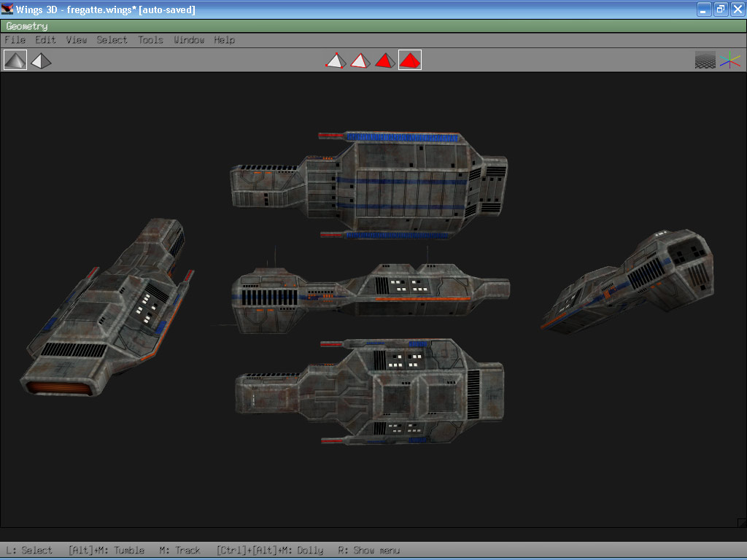Toggle the ground plane grid icon
Viewport: 747px width, 560px height.
point(705,61)
